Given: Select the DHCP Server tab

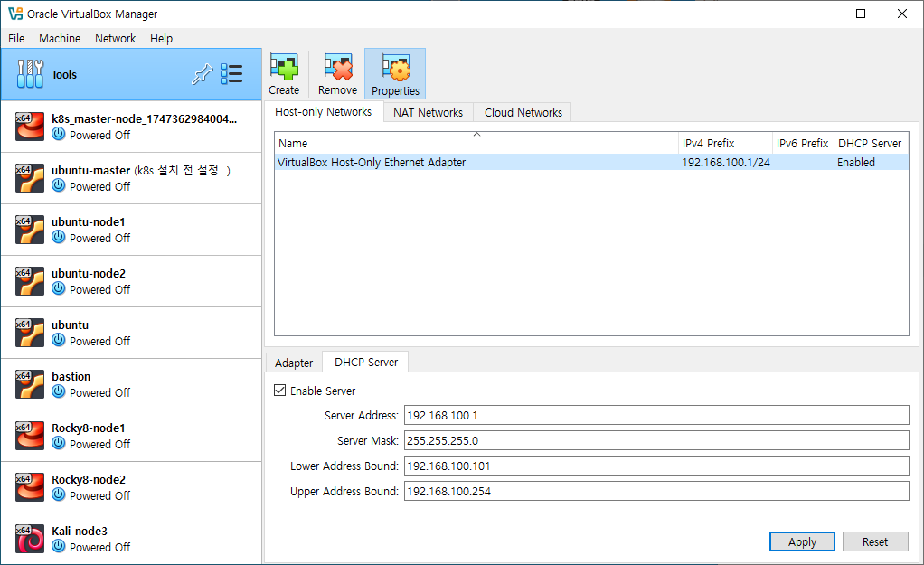Looking at the screenshot, I should click(x=366, y=362).
